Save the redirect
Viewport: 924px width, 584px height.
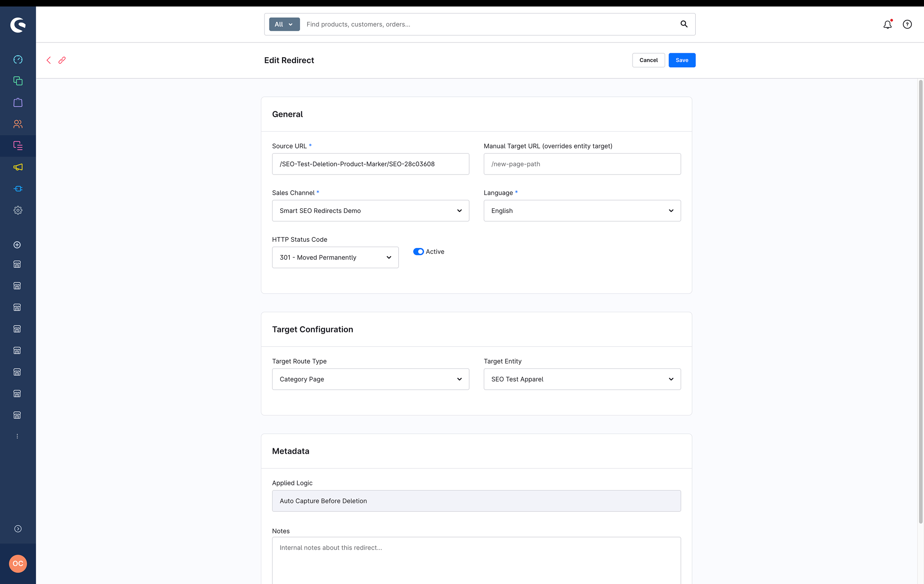click(682, 60)
